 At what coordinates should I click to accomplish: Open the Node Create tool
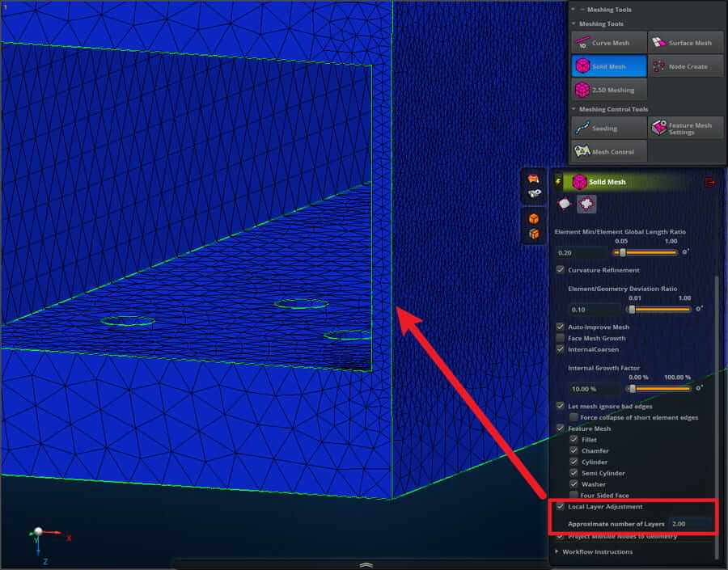coord(686,66)
